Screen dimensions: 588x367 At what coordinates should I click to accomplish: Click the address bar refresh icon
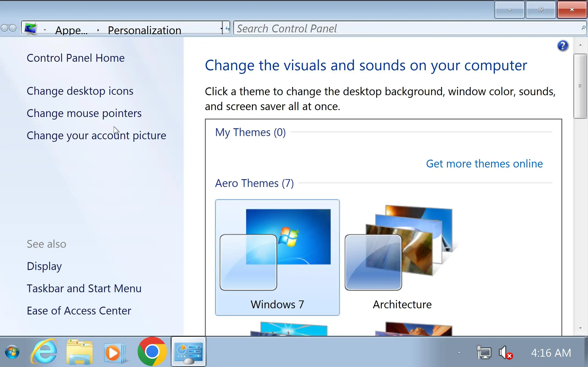[227, 29]
